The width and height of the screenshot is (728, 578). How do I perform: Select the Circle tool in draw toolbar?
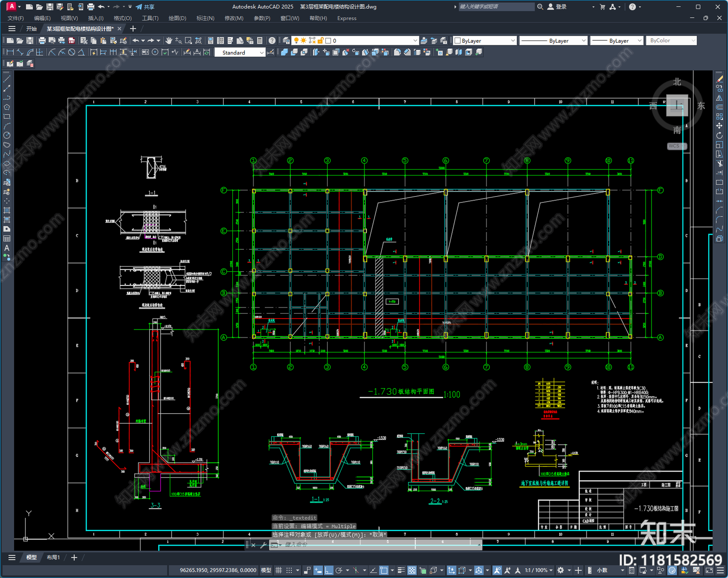[7, 135]
